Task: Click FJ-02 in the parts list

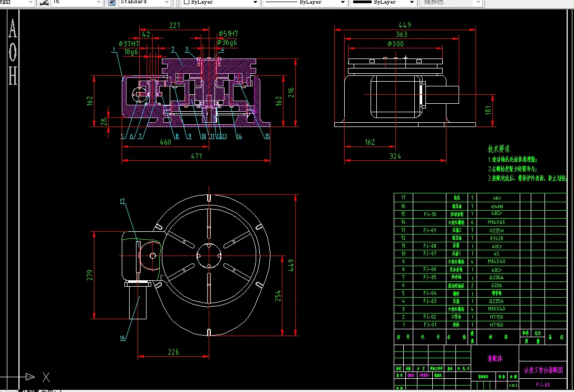Action: tap(430, 317)
